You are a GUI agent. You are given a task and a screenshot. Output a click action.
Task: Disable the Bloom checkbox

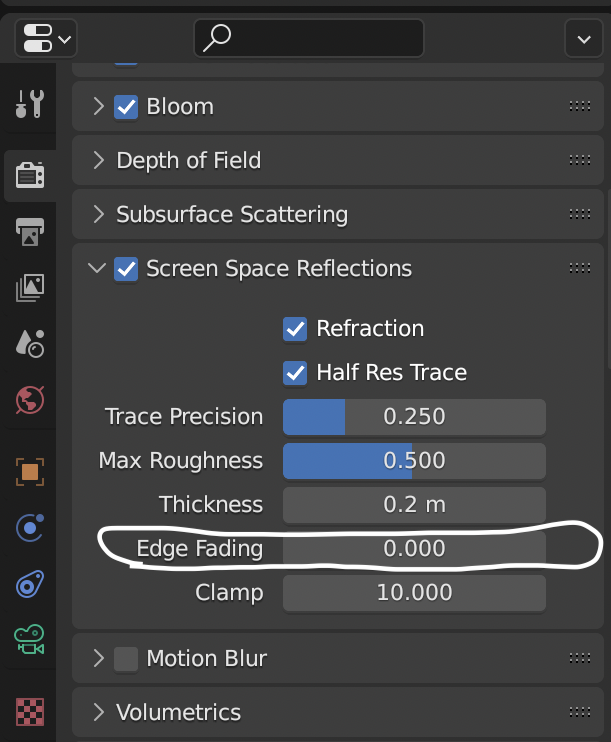(x=126, y=106)
